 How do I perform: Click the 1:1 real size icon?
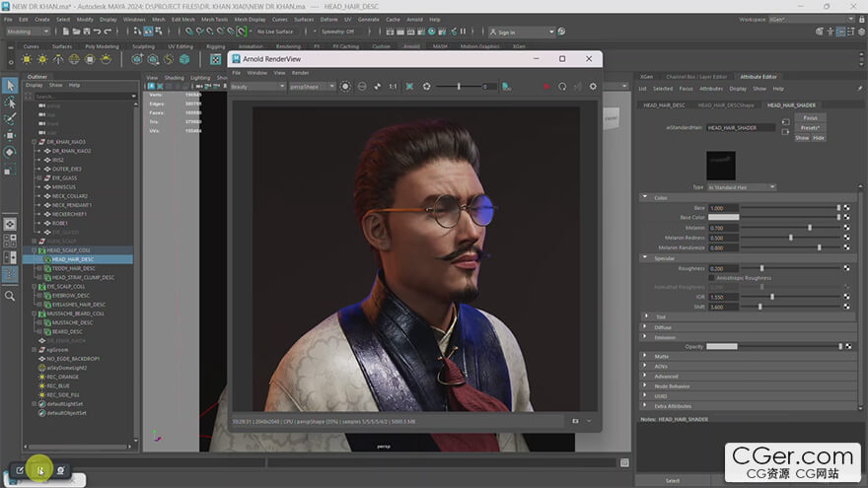pyautogui.click(x=393, y=87)
